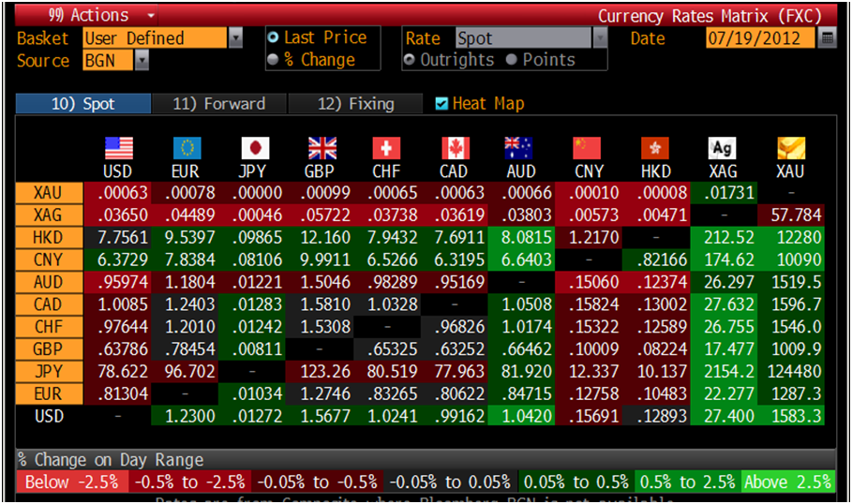This screenshot has height=504, width=852.
Task: Click the EUR flag column icon
Action: tap(187, 148)
